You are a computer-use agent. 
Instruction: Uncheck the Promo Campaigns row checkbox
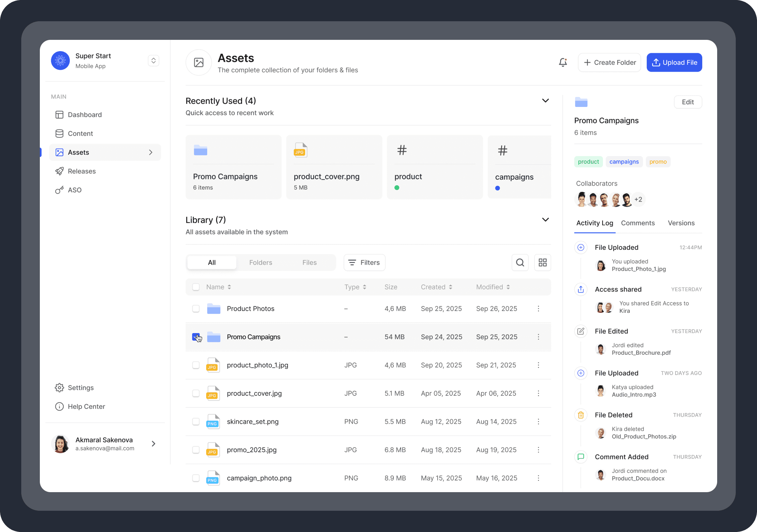click(x=196, y=337)
